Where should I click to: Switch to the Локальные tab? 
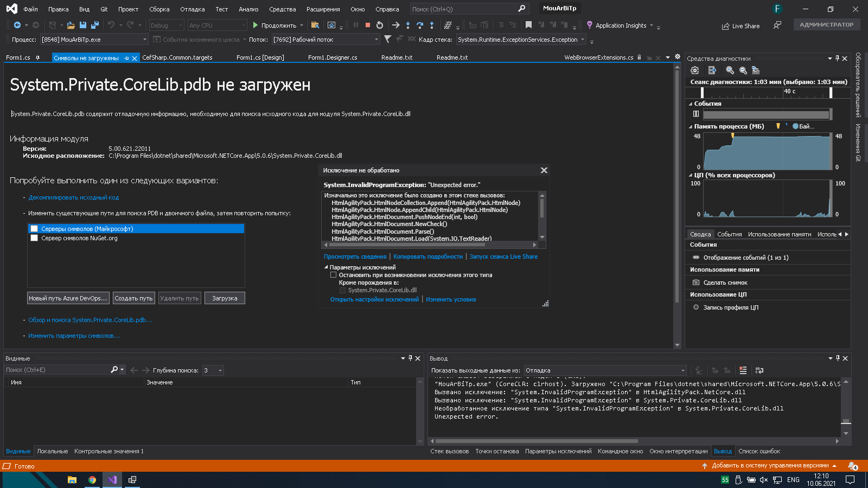coord(53,451)
